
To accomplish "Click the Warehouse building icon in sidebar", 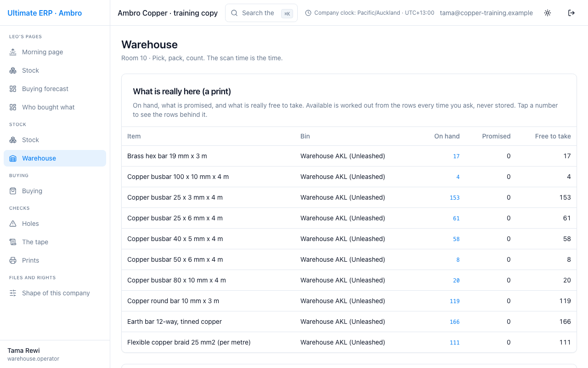I will pos(13,158).
